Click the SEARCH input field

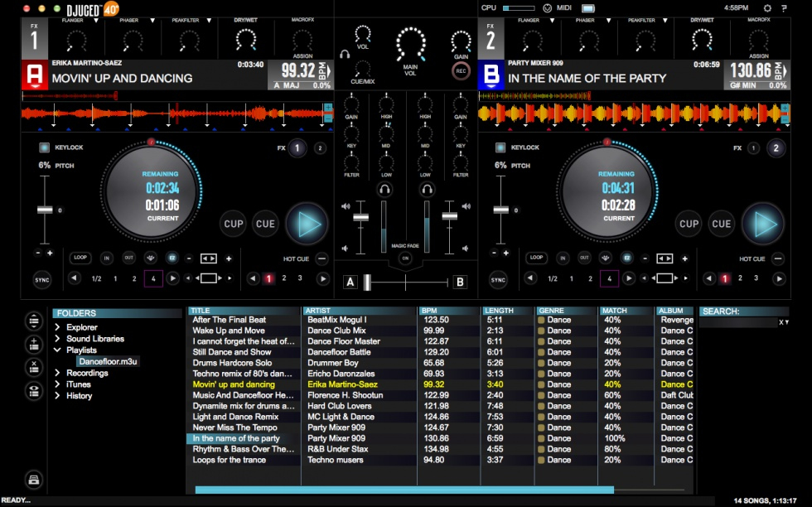click(x=738, y=322)
